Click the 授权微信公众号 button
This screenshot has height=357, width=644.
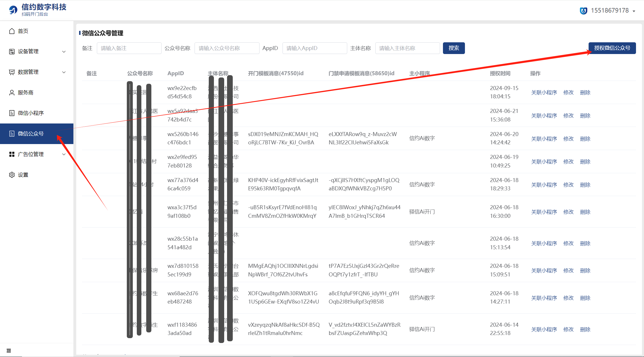[612, 48]
